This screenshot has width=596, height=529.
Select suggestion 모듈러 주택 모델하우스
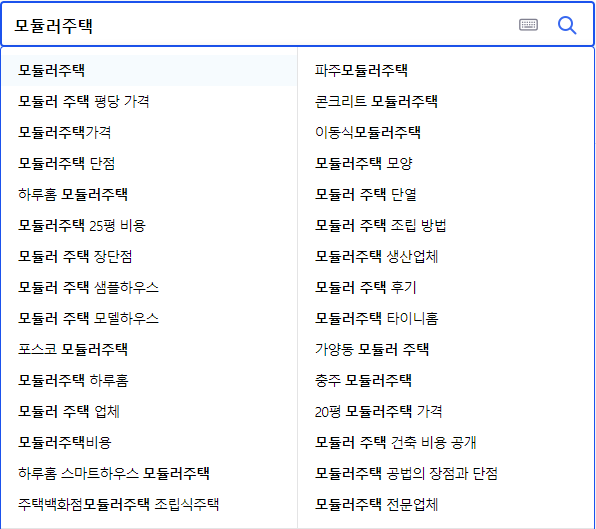tap(89, 318)
